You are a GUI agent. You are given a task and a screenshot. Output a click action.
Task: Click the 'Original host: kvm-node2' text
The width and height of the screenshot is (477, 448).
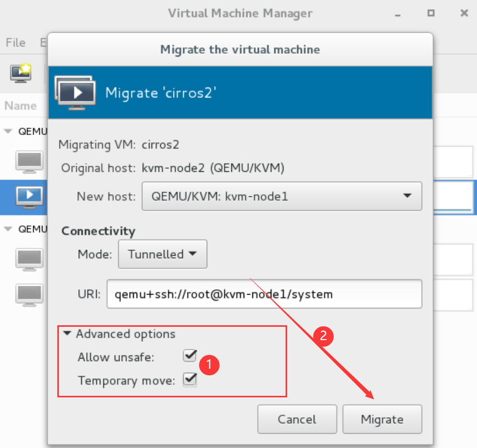pyautogui.click(x=173, y=168)
